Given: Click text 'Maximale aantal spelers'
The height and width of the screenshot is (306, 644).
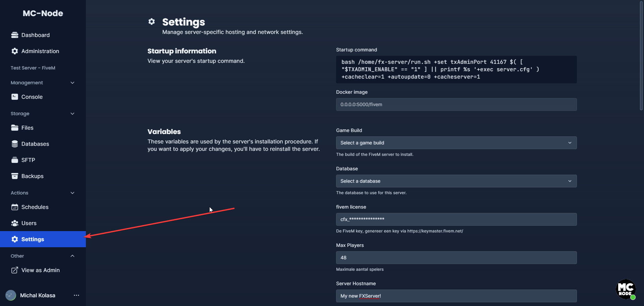Looking at the screenshot, I should (360, 269).
